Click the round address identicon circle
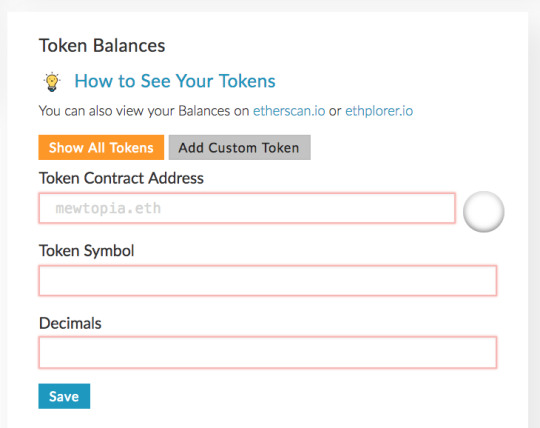The image size is (540, 428). 484,211
